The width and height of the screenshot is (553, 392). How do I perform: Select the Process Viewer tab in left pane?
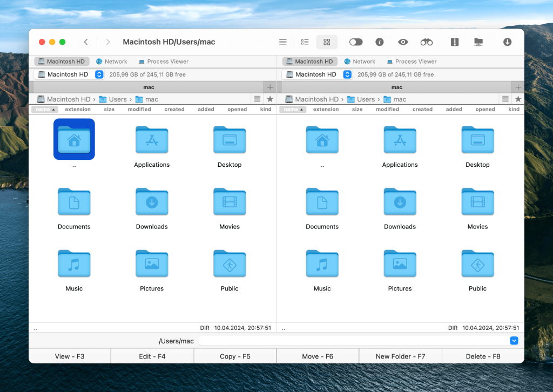coord(163,62)
